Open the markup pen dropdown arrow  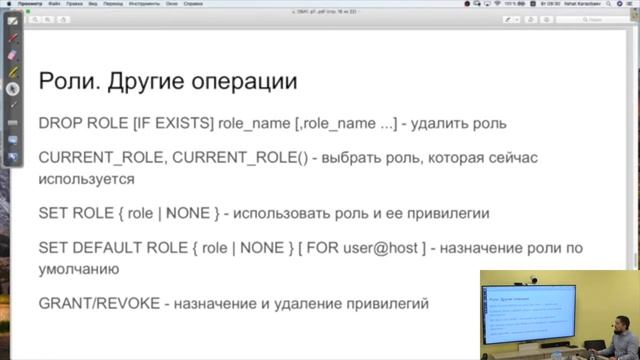click(517, 20)
